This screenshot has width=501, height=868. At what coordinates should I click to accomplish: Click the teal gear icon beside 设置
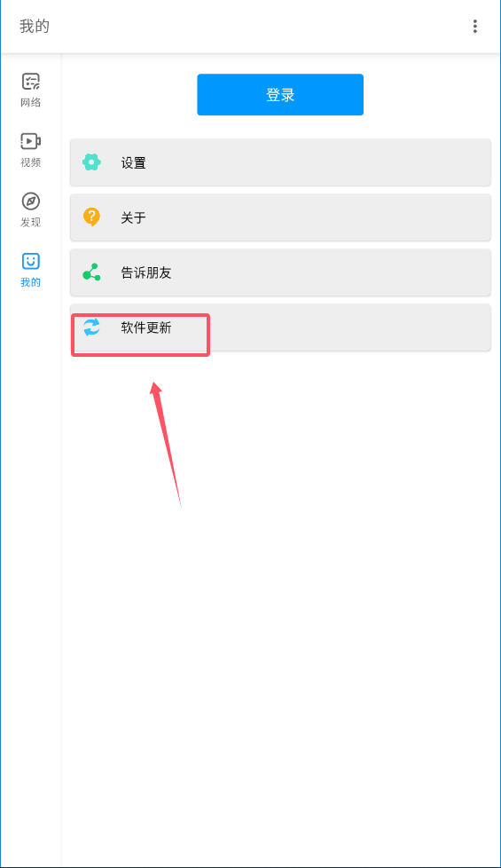pyautogui.click(x=91, y=162)
